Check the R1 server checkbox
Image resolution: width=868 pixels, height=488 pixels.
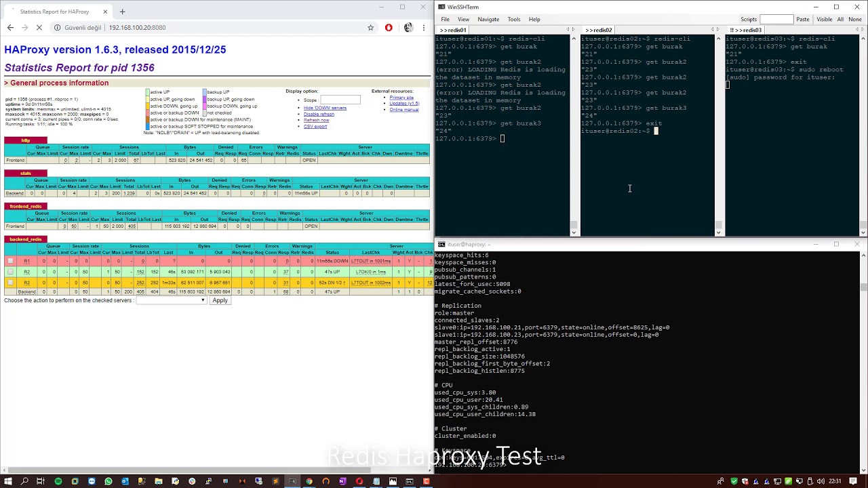tap(10, 261)
